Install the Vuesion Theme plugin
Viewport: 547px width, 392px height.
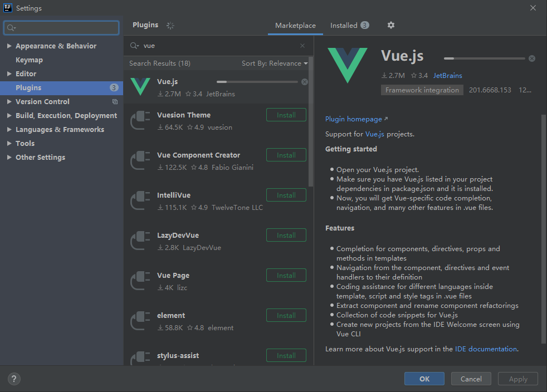pos(286,115)
